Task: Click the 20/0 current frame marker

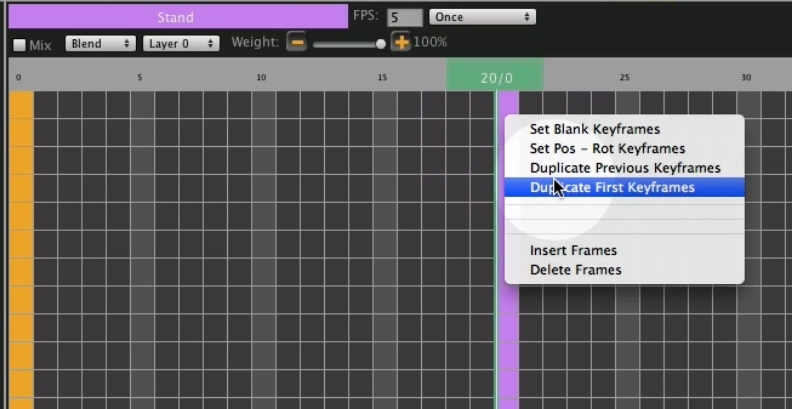Action: tap(495, 75)
